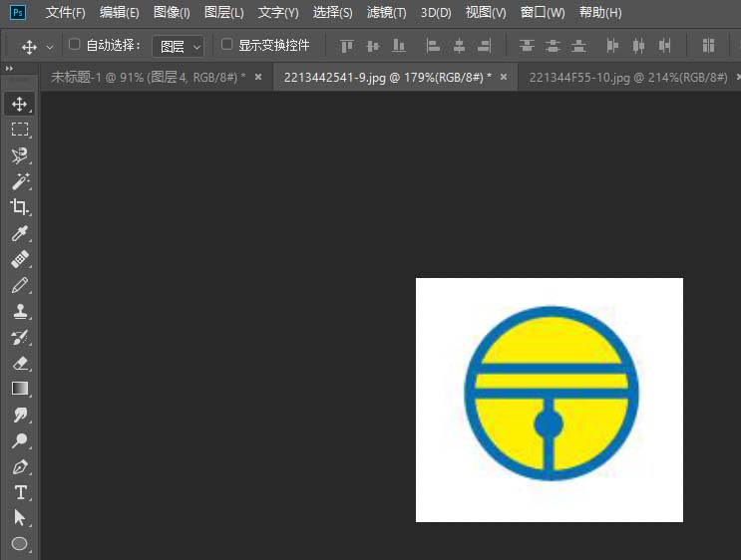
Task: Align right edges of layers
Action: pos(485,46)
